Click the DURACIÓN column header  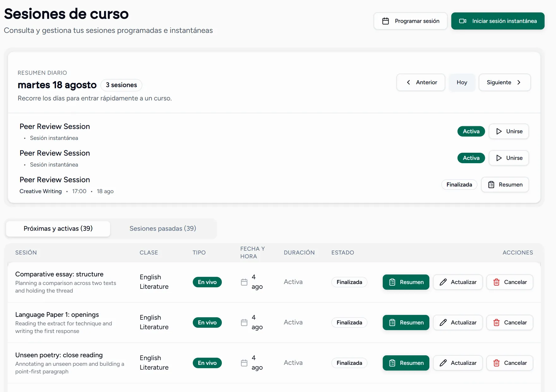[299, 252]
